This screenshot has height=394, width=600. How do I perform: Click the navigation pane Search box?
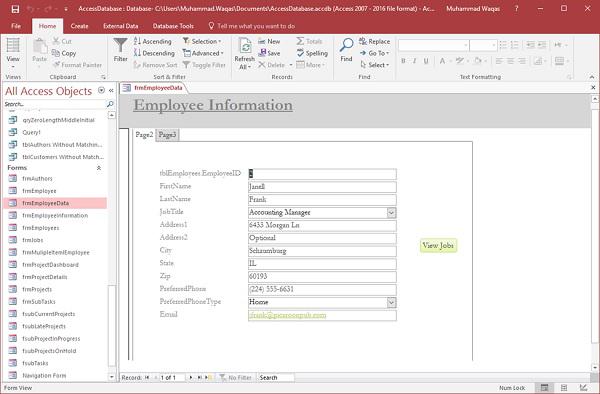pyautogui.click(x=54, y=104)
